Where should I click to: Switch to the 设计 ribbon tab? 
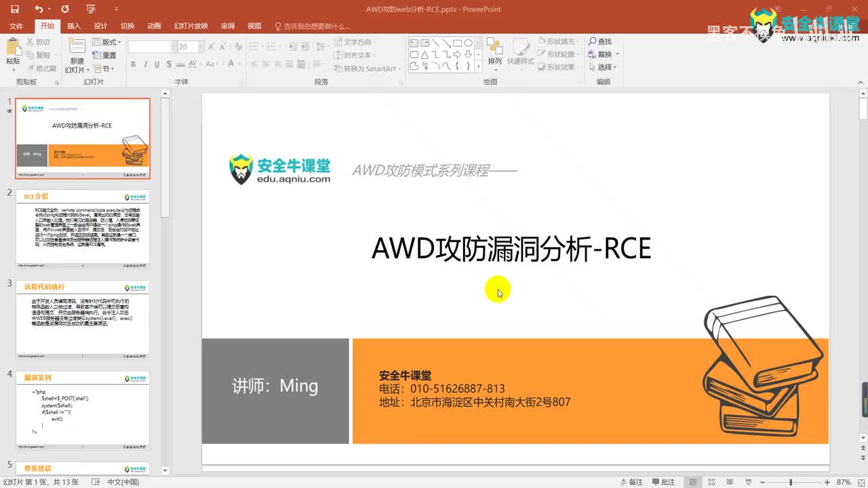coord(100,26)
